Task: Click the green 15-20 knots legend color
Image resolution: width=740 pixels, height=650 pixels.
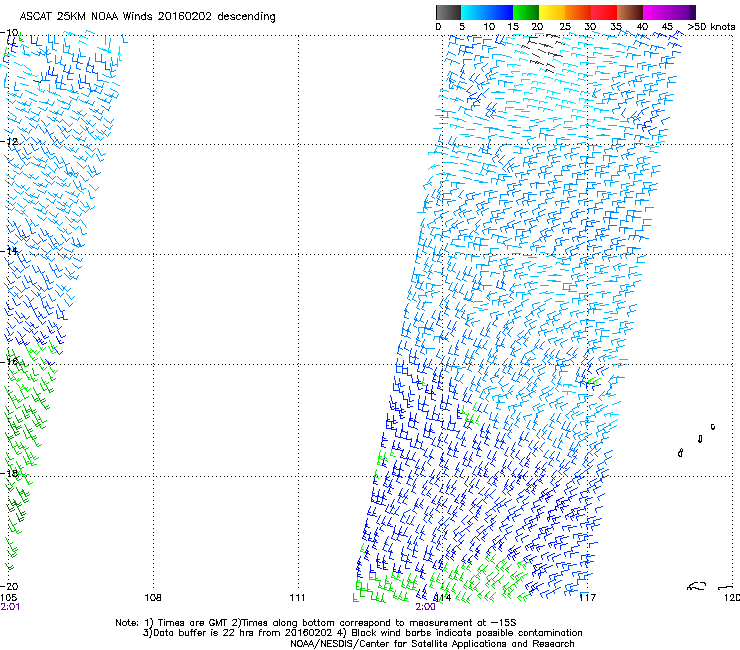Action: click(x=526, y=12)
